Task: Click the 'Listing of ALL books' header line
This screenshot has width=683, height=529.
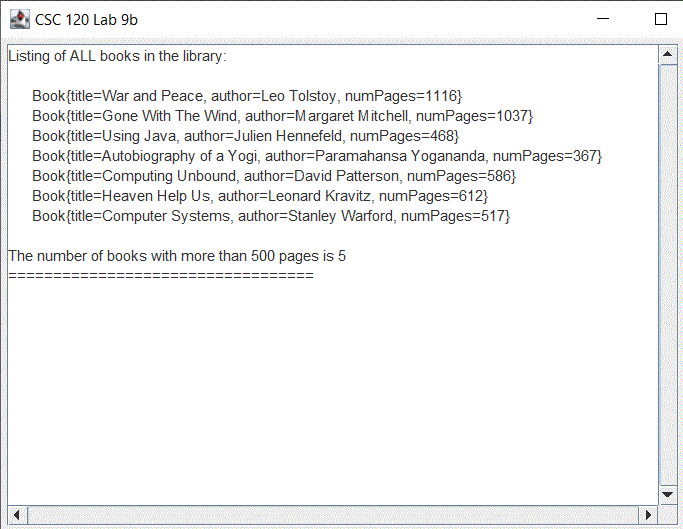Action: 117,56
